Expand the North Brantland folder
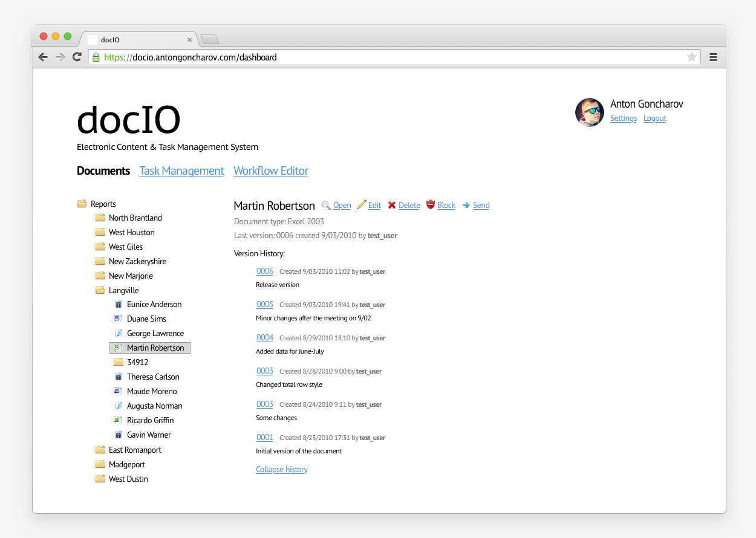756x538 pixels. [x=100, y=218]
